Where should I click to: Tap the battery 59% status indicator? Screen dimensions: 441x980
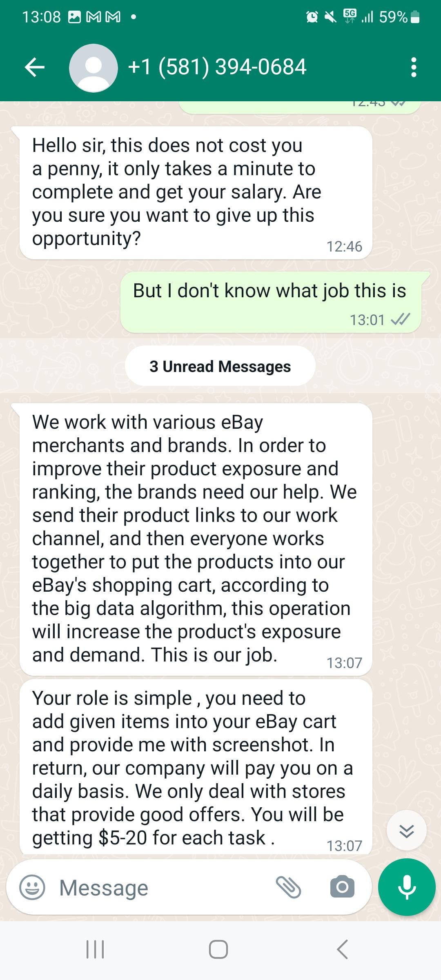pyautogui.click(x=399, y=17)
